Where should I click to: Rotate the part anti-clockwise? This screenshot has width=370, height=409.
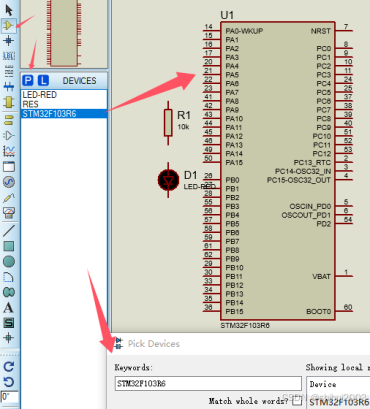(x=9, y=382)
